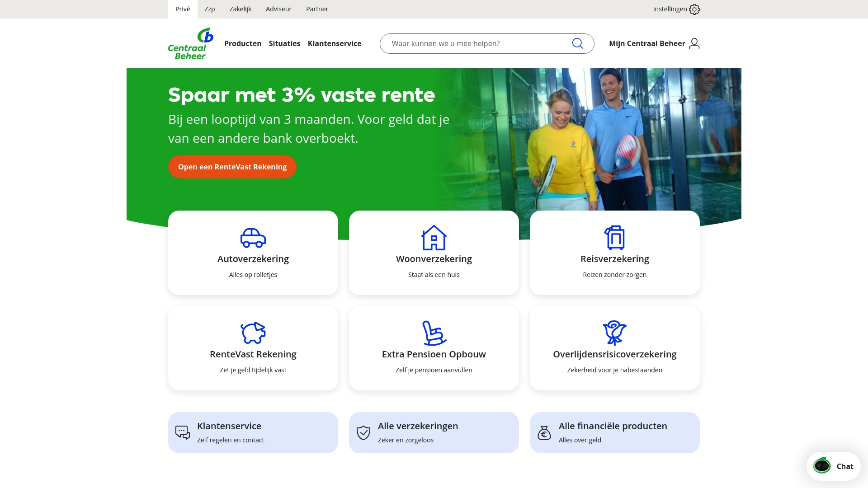Screen dimensions: 868x488
Task: Select the car icon for Autoverzekering
Action: (253, 238)
